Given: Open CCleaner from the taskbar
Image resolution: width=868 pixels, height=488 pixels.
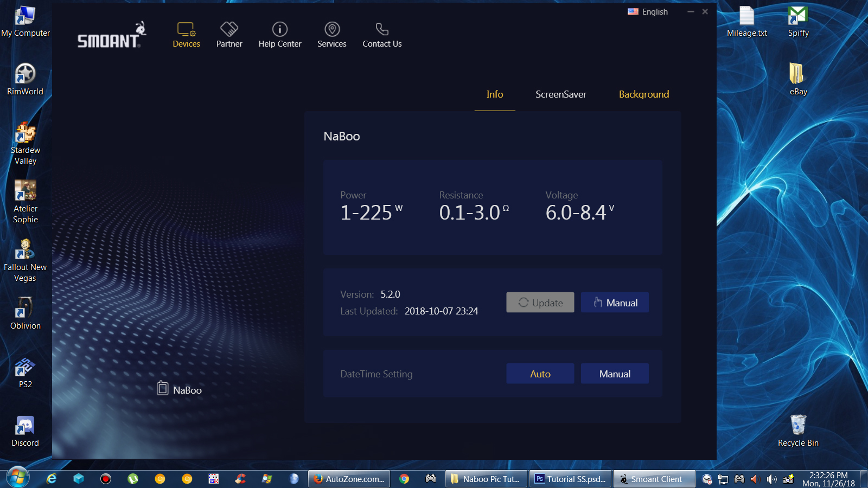Looking at the screenshot, I should point(240,479).
